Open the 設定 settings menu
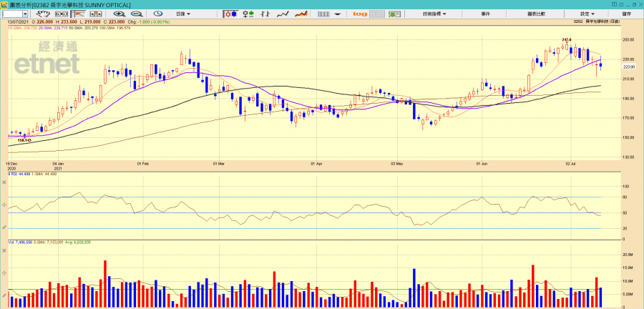Screen dimensions: 644x309 tap(587, 14)
